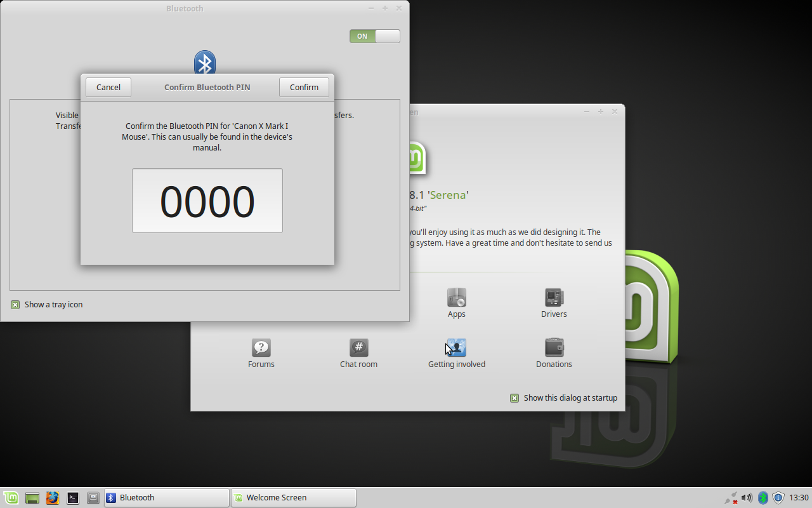Launch Firefox from the taskbar

tap(52, 498)
